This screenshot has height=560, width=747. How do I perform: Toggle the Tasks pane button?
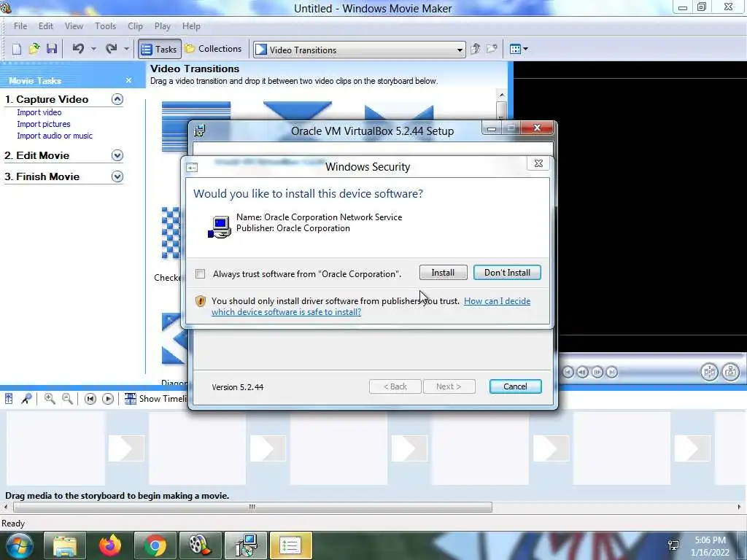click(x=160, y=49)
